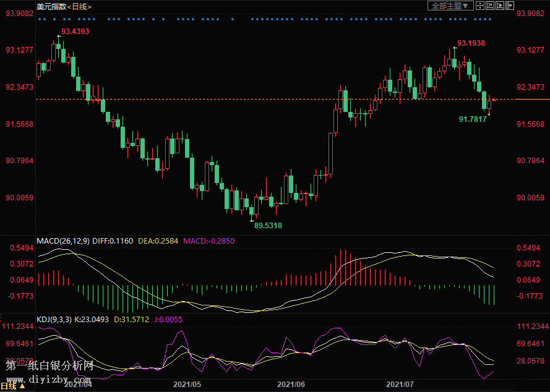
Task: Expand the 日线 period selector at bottom left
Action: tap(13, 386)
